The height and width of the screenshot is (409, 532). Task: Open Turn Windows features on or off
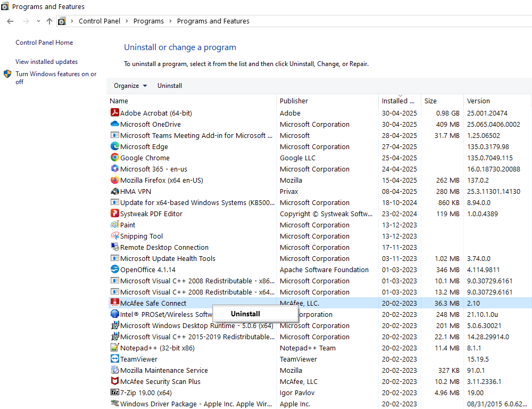56,78
